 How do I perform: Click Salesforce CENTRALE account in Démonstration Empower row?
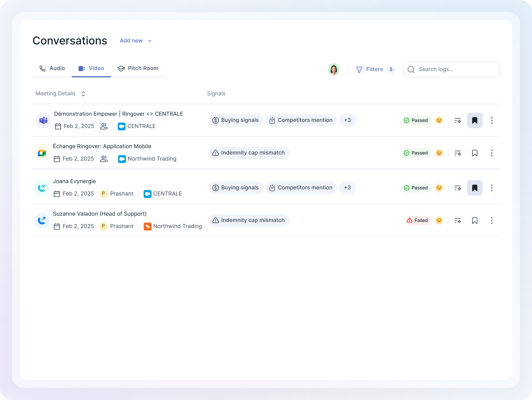(137, 126)
